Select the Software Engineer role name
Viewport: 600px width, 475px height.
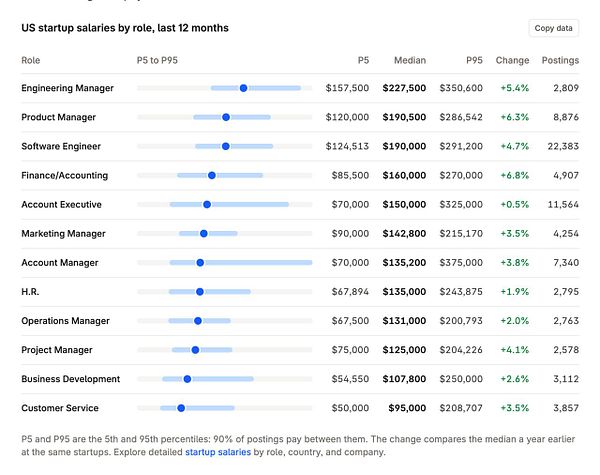[x=61, y=146]
